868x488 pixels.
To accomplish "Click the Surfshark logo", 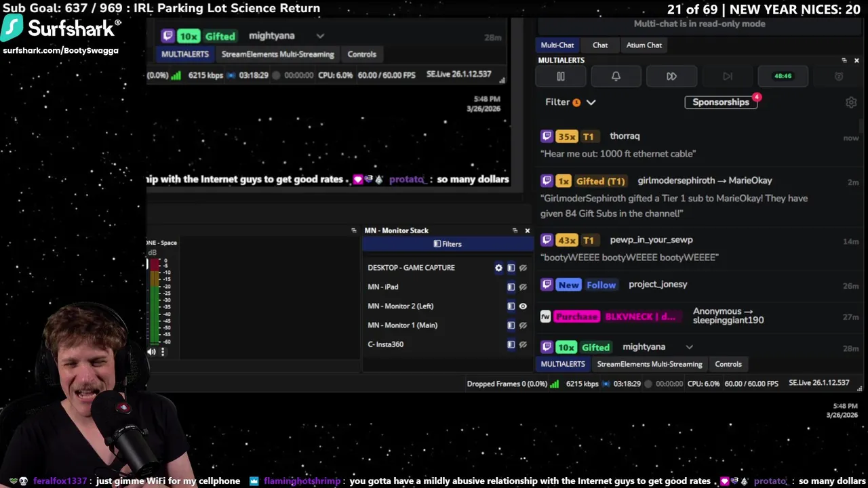I will pos(61,28).
